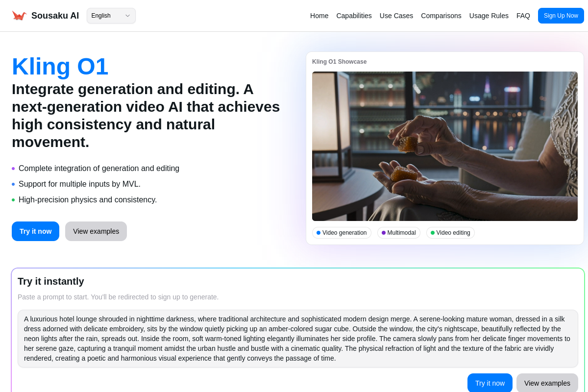
Task: Open the English language dropdown
Action: (111, 16)
